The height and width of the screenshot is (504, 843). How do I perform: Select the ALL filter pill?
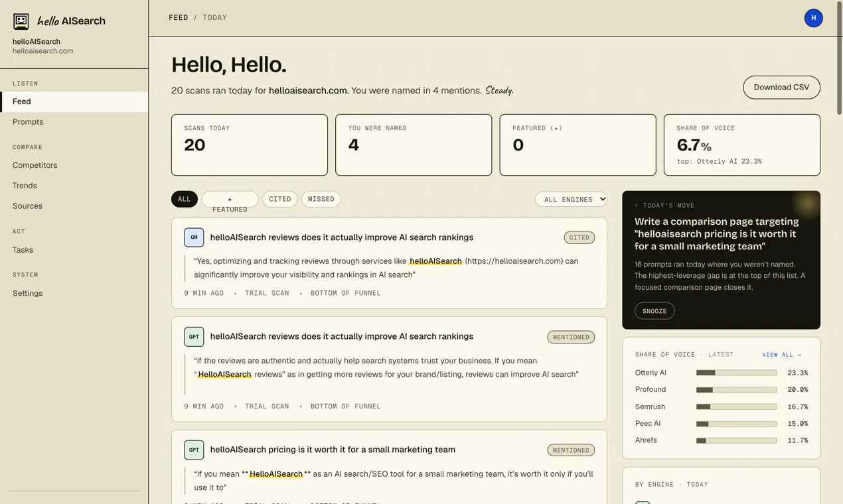tap(185, 199)
